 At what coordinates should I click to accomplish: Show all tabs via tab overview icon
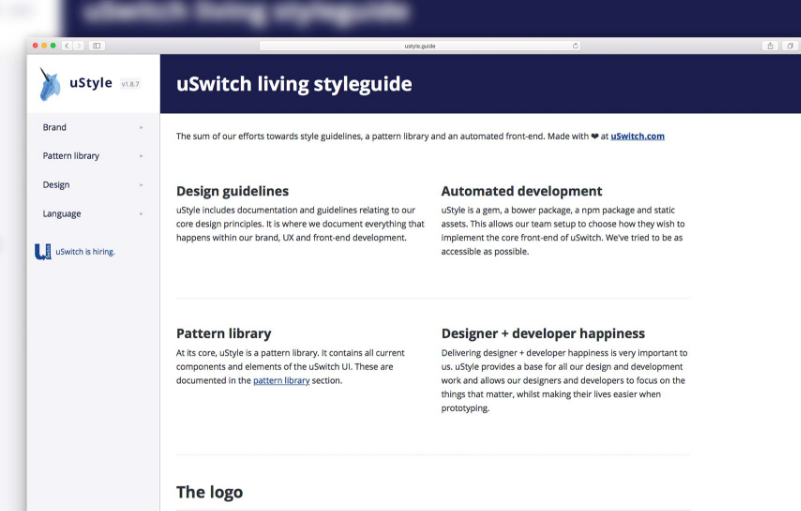pyautogui.click(x=790, y=46)
